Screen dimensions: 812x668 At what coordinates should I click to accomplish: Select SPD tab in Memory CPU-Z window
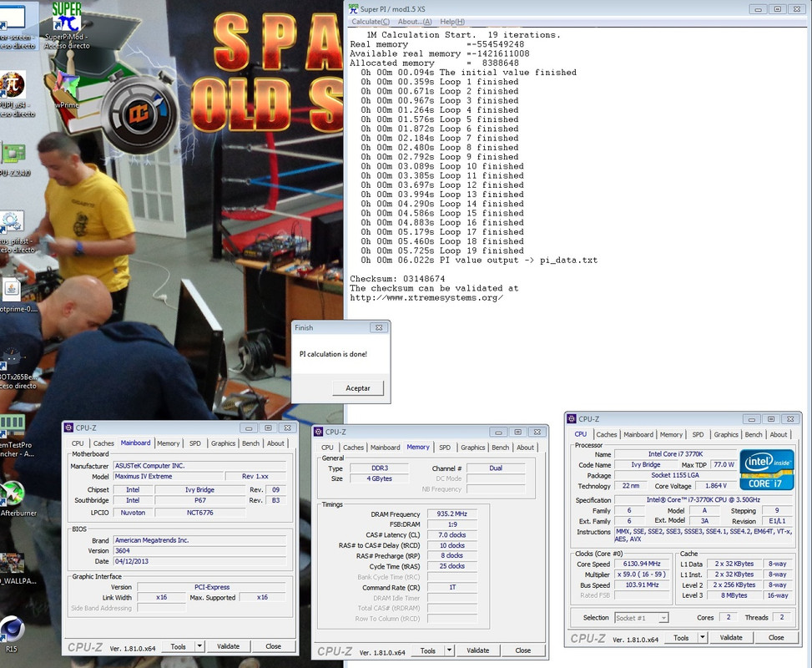coord(444,448)
